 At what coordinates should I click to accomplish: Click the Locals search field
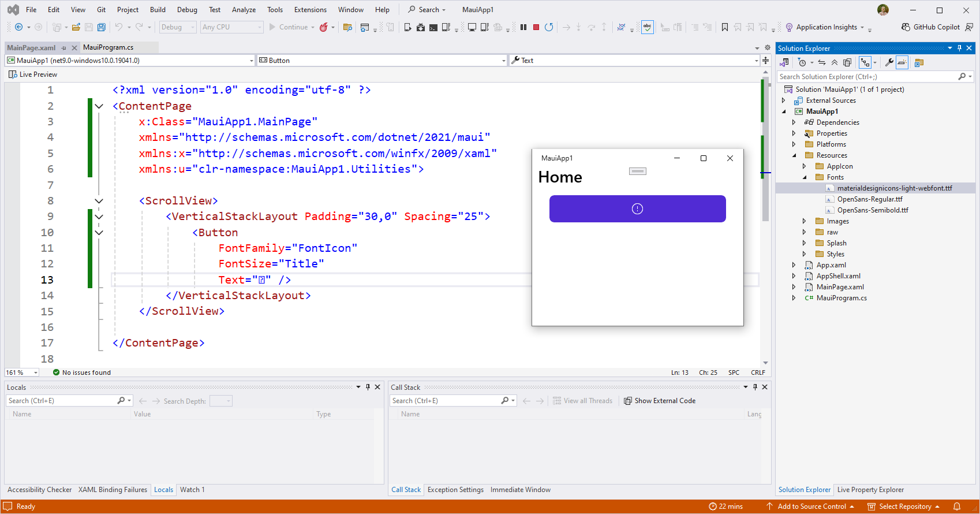[69, 401]
